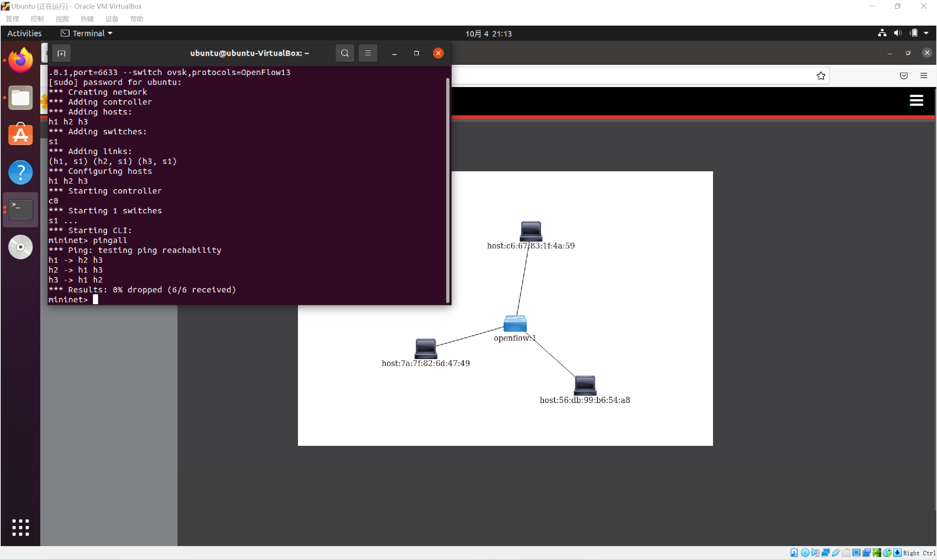The height and width of the screenshot is (560, 937).
Task: Select host 7a:7f:82:6d:47:49 node
Action: [x=425, y=348]
